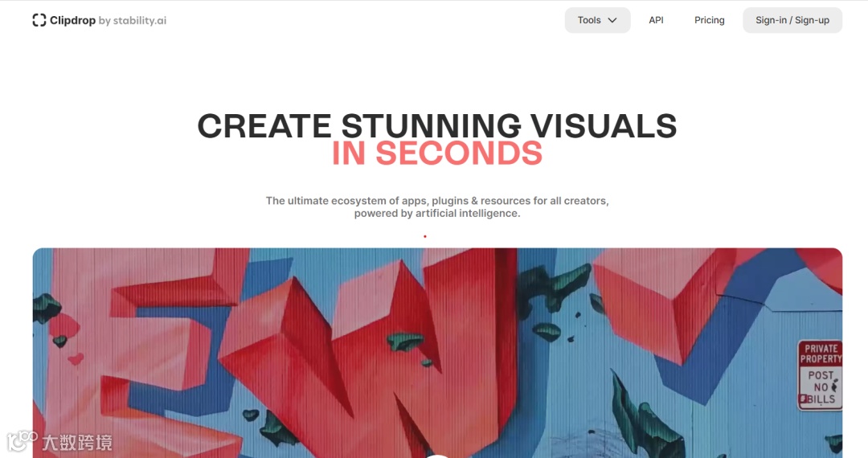Click the small red dot under tagline
This screenshot has width=868, height=458.
coord(425,236)
